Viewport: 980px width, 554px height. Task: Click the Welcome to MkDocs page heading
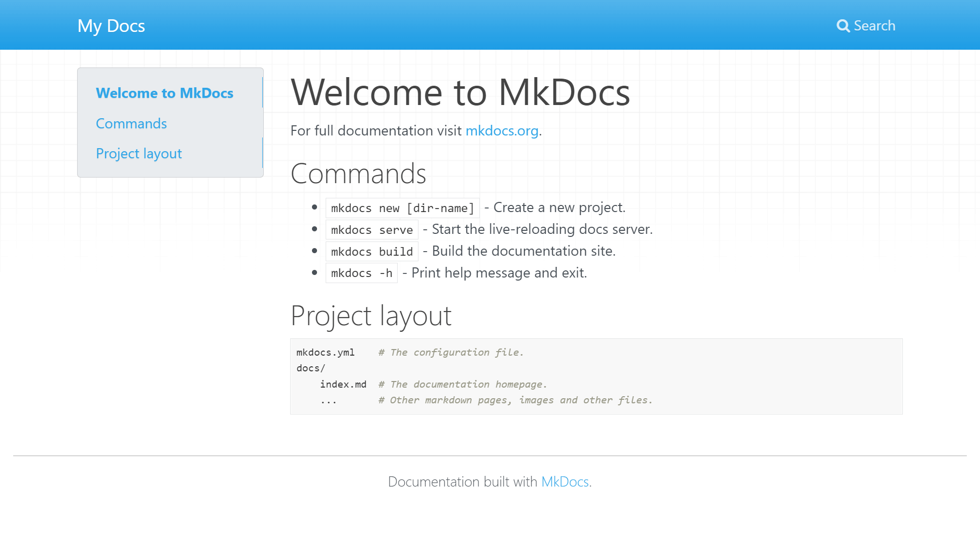[x=461, y=93]
